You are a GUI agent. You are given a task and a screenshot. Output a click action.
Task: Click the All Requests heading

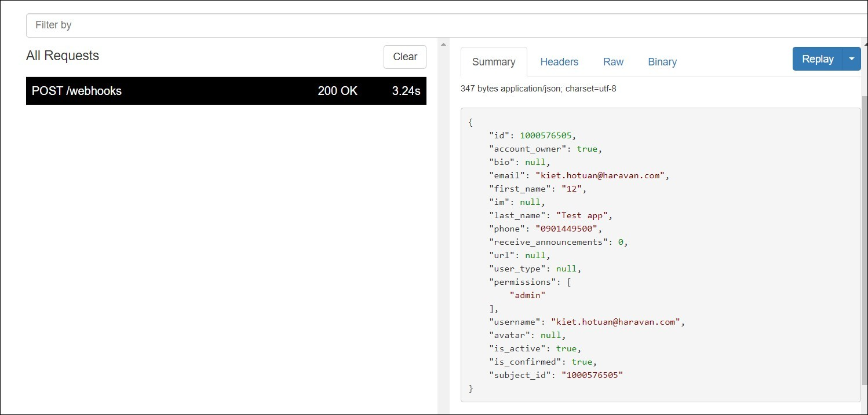coord(62,56)
